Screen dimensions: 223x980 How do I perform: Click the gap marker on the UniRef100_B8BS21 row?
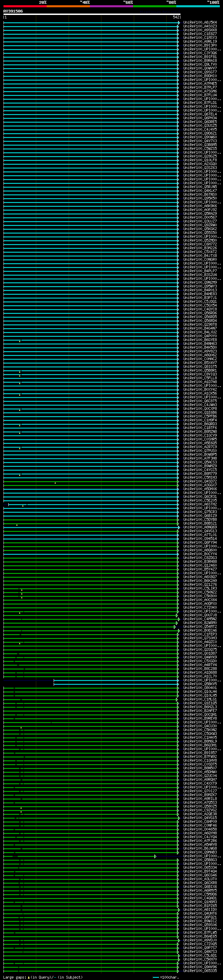coord(17,525)
